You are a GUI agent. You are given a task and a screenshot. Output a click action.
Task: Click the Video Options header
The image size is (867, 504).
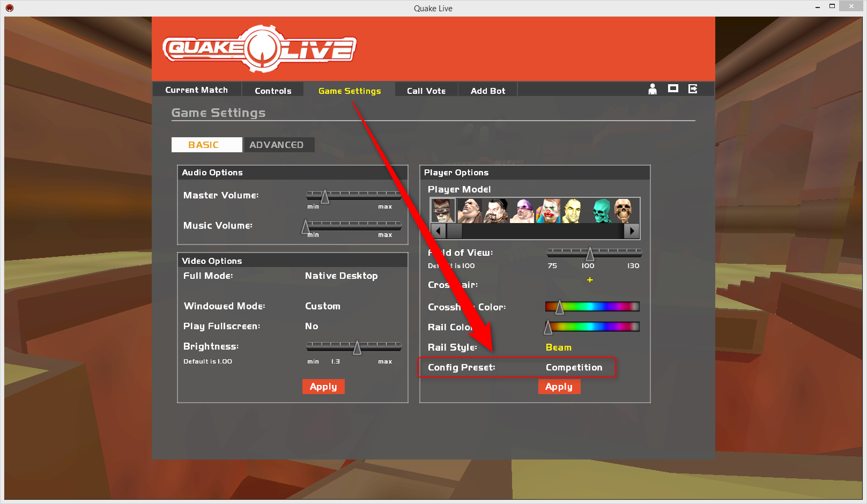293,261
